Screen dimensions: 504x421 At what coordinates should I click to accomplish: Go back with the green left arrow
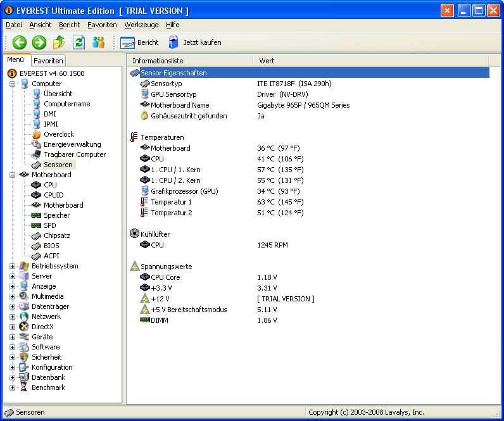click(19, 42)
